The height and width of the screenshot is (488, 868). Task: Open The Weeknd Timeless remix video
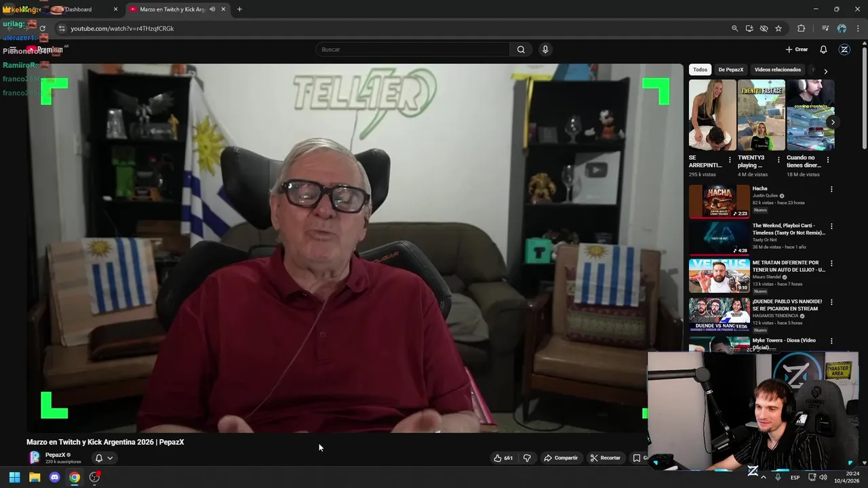[x=789, y=229]
